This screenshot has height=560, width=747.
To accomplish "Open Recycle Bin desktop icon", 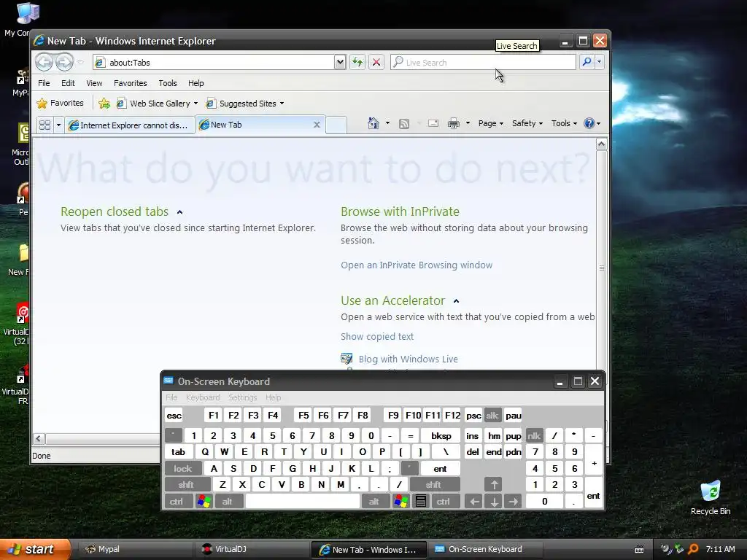I will click(711, 498).
